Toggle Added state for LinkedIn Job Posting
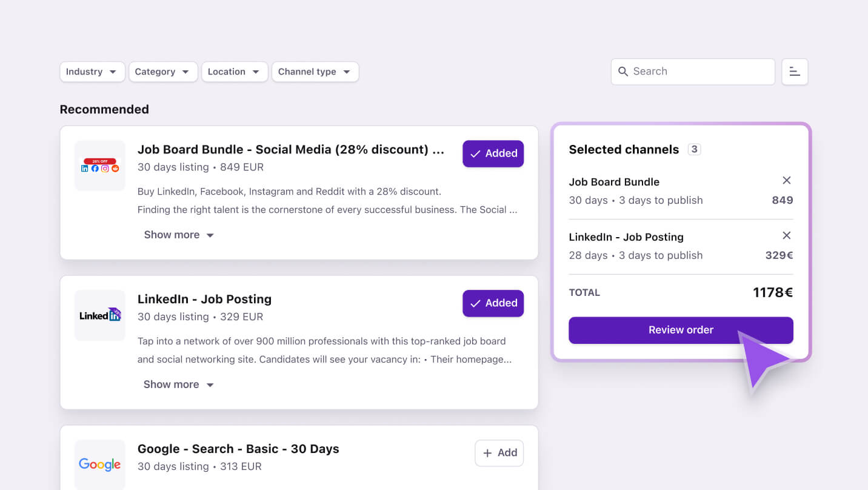The height and width of the screenshot is (490, 868). pyautogui.click(x=493, y=303)
